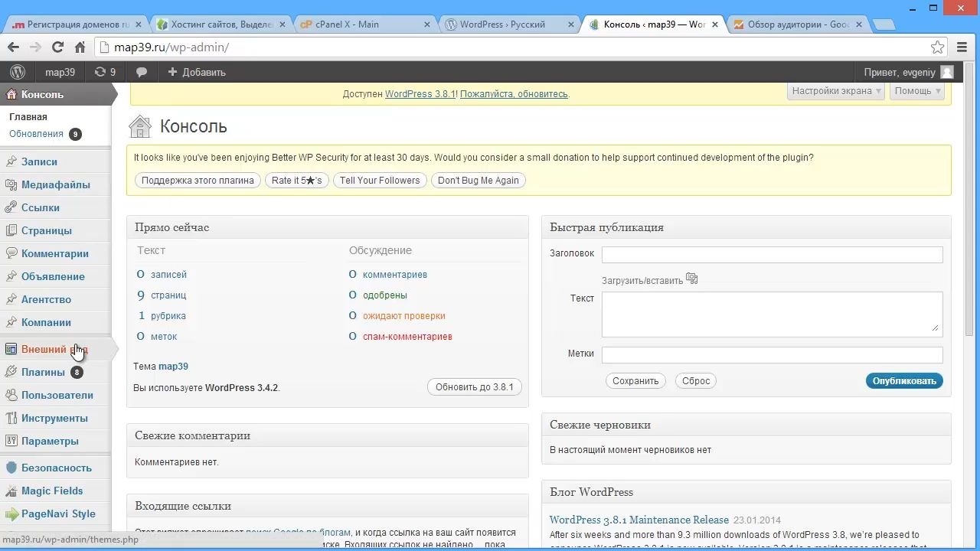Click the WordPress logo in admin bar
Screen dimensions: 980x551
click(x=18, y=72)
